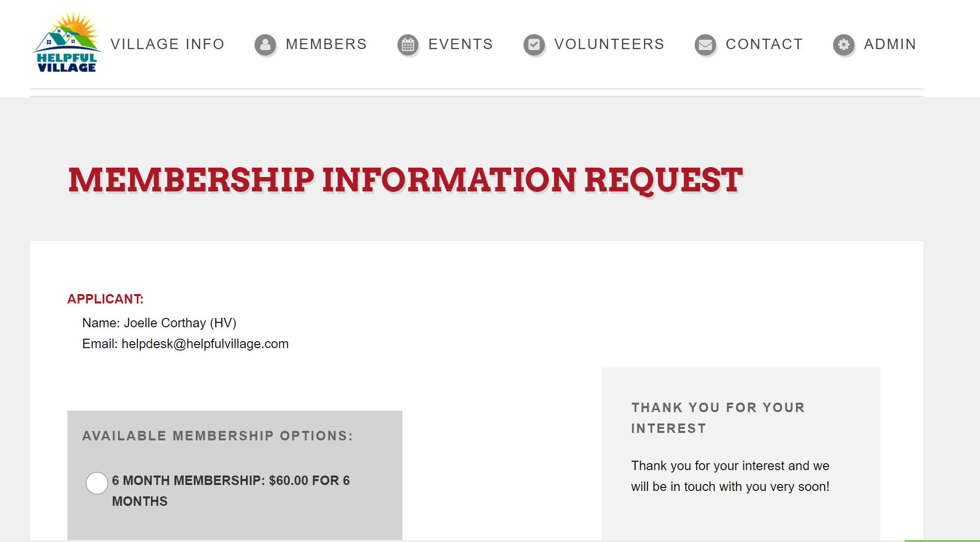Click the Volunteers checkmark icon
Viewport: 980px width, 542px height.
click(x=534, y=45)
